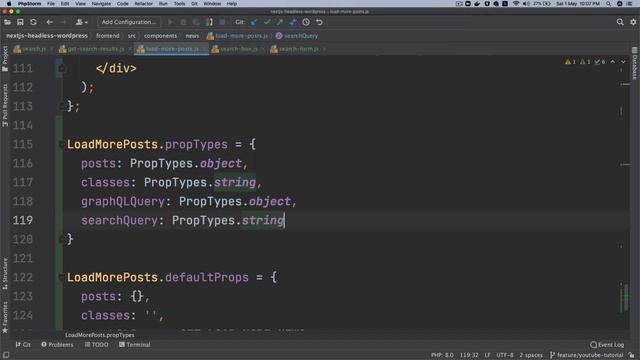The image size is (640, 360).
Task: Fold the defaultProps block at line 122
Action: (x=61, y=277)
